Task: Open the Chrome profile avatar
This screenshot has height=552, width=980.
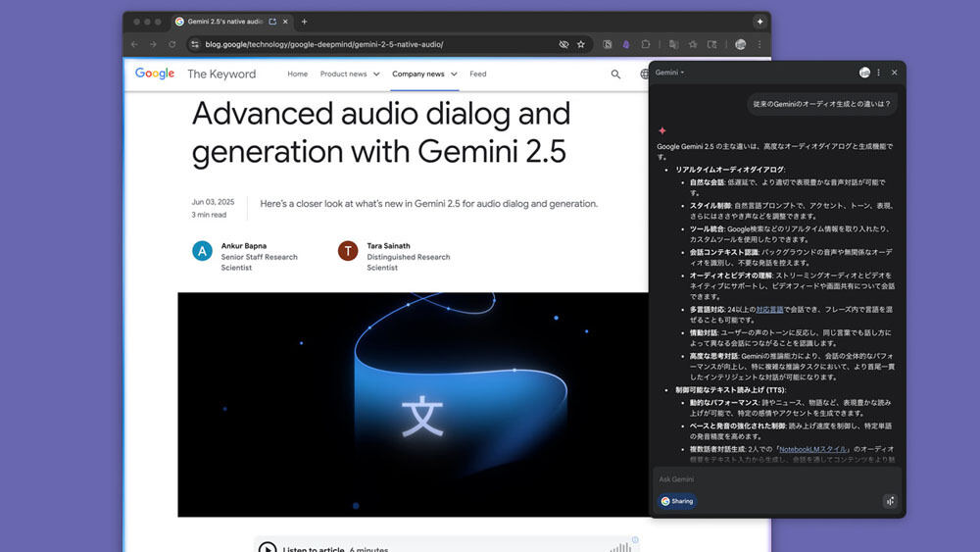Action: pos(741,44)
